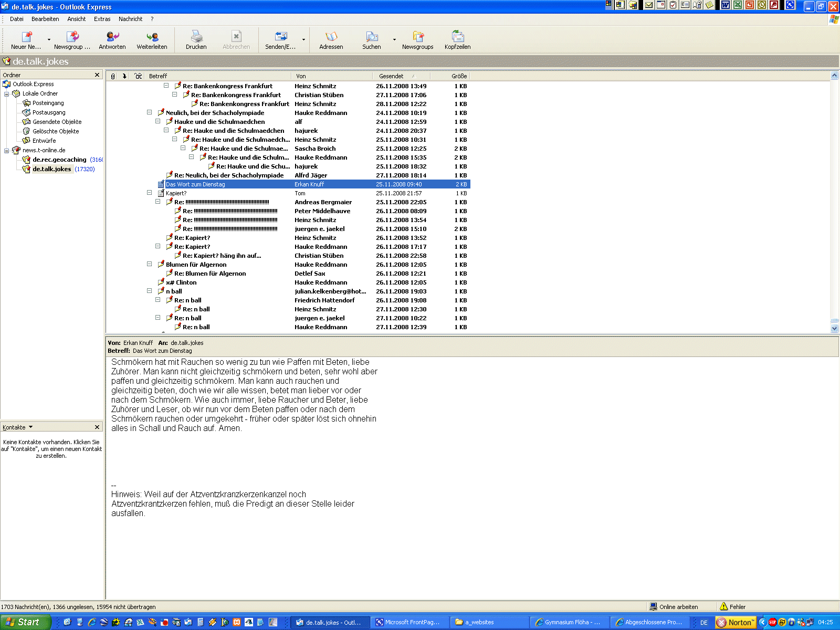840x630 pixels.
Task: Click the Antworten toolbar icon
Action: click(112, 37)
